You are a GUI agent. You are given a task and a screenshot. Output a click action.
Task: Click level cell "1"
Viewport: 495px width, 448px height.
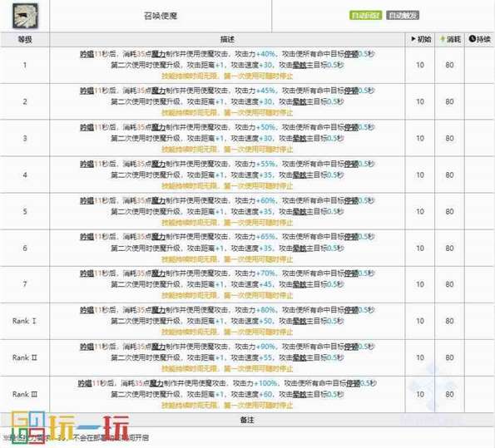tap(25, 66)
